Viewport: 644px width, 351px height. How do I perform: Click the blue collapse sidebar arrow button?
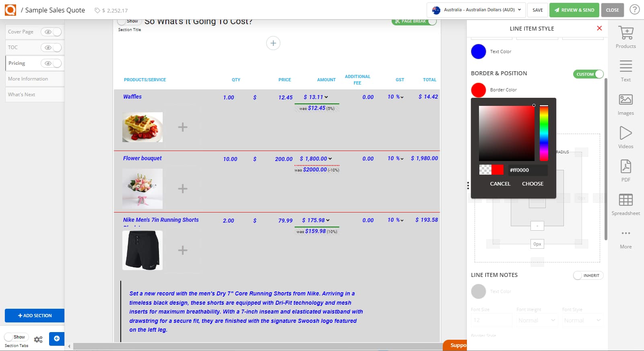point(57,339)
